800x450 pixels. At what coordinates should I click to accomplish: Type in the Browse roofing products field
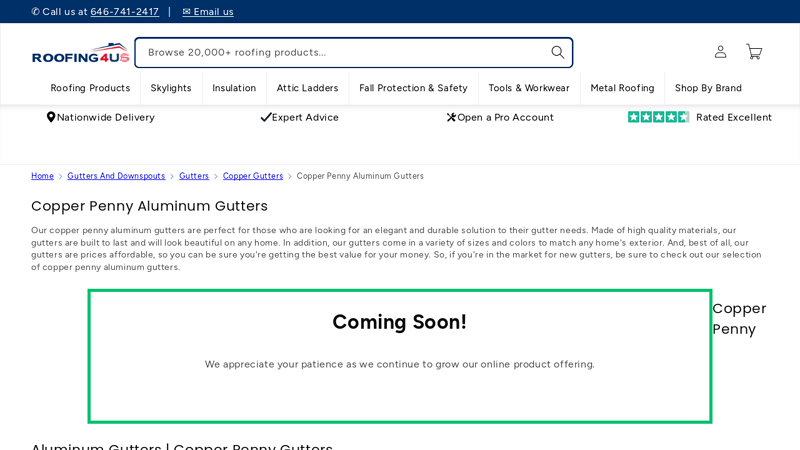pyautogui.click(x=340, y=52)
